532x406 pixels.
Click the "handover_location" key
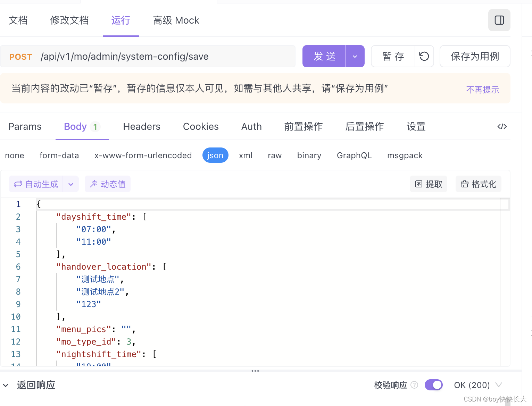pos(103,267)
